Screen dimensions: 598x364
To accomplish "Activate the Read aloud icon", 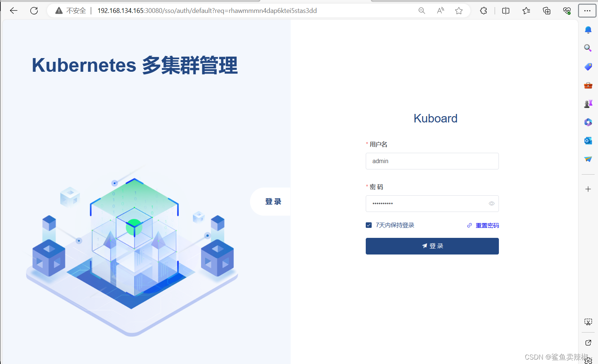I will 440,11.
